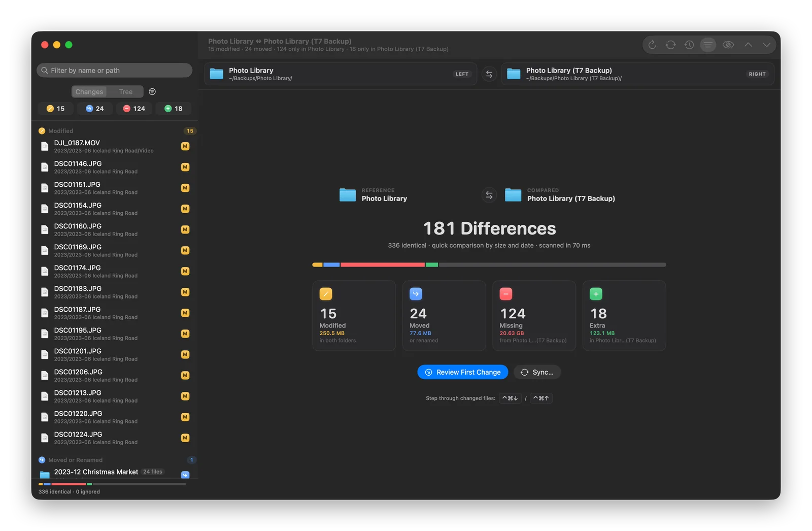Select DJI_0187.MOV in the modified list
The width and height of the screenshot is (812, 531).
click(x=115, y=146)
